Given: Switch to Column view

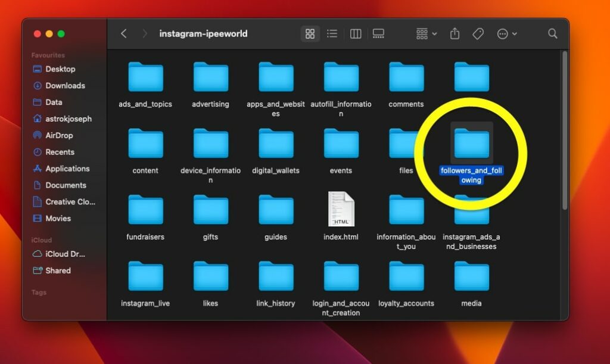Looking at the screenshot, I should tap(355, 34).
